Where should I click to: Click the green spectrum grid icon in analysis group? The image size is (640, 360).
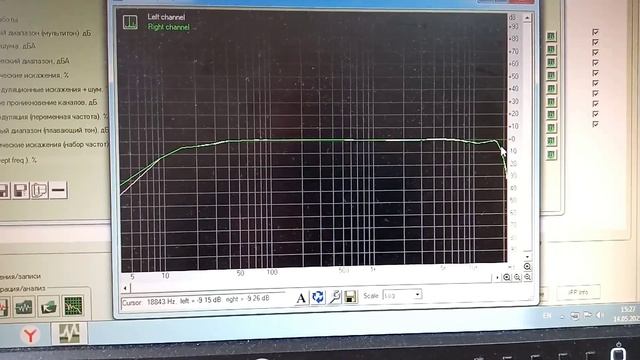click(73, 306)
